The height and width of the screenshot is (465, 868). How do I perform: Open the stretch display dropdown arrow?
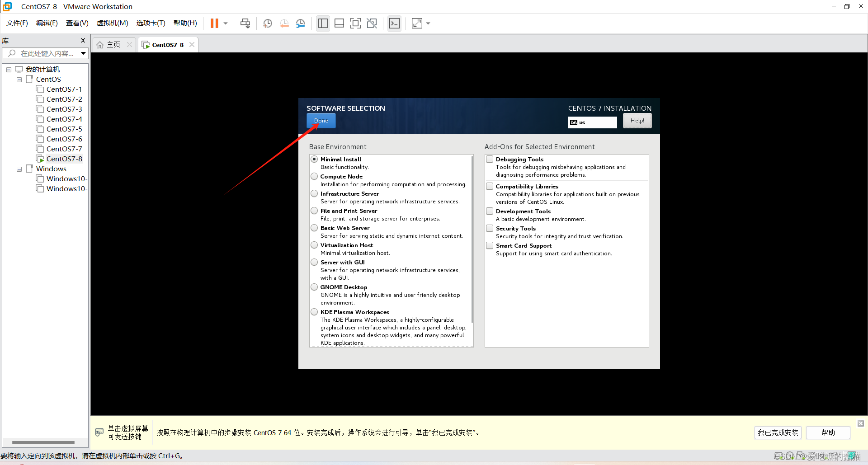[x=428, y=23]
